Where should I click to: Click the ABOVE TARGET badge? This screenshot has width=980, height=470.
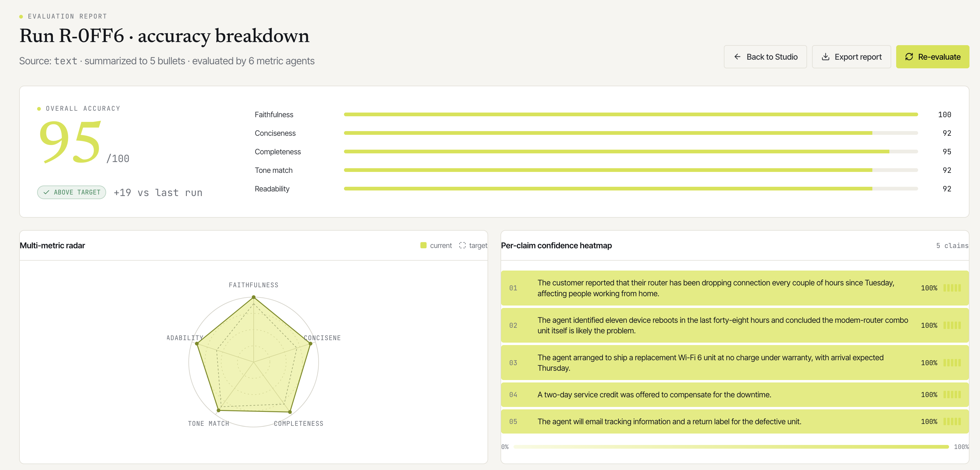[x=71, y=192]
